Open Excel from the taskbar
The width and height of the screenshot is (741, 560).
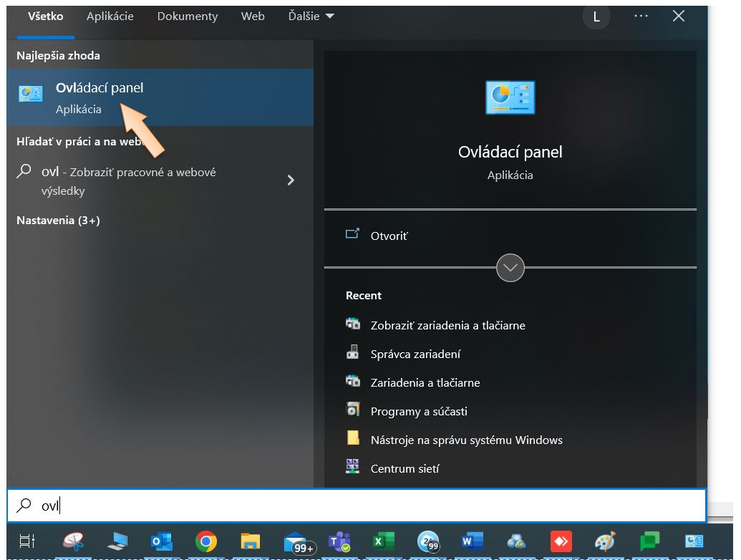(380, 542)
